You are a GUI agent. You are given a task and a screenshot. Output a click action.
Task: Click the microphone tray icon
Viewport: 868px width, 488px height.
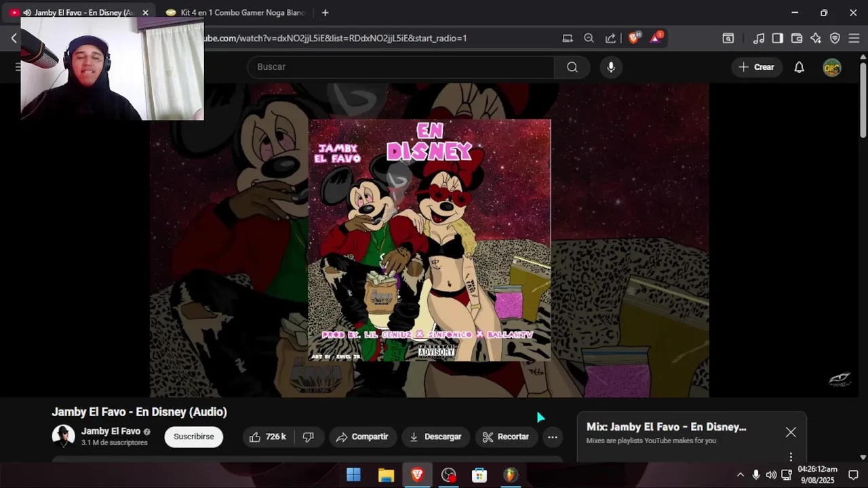click(756, 475)
